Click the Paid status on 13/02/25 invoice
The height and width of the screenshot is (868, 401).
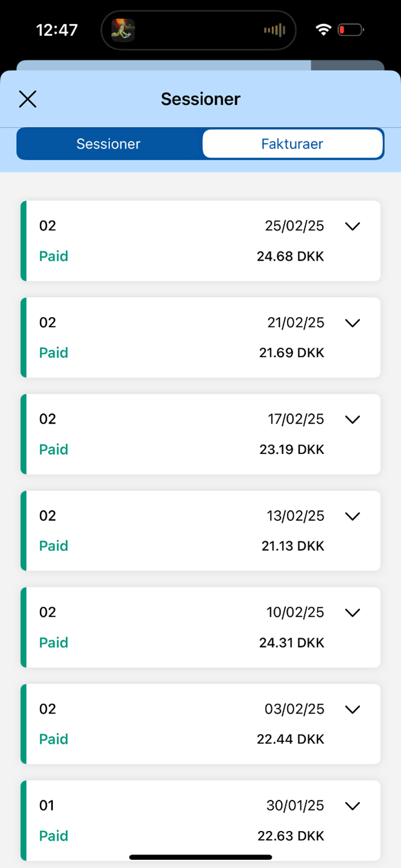[x=54, y=546]
